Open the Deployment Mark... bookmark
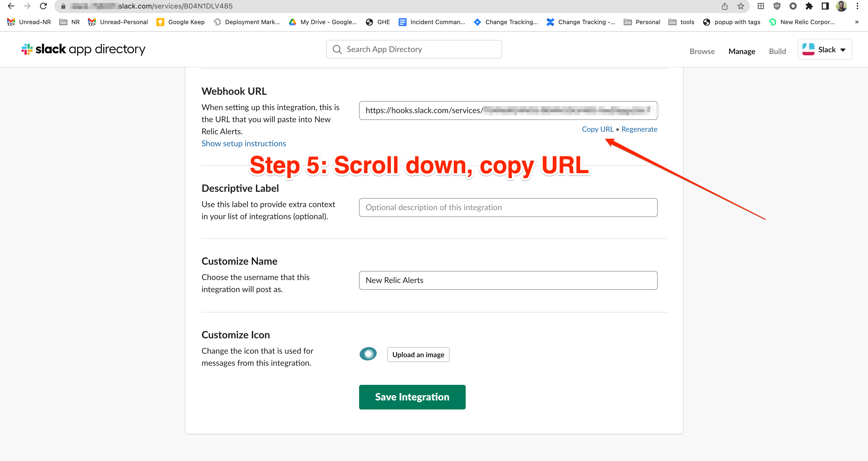Image resolution: width=868 pixels, height=461 pixels. point(247,22)
